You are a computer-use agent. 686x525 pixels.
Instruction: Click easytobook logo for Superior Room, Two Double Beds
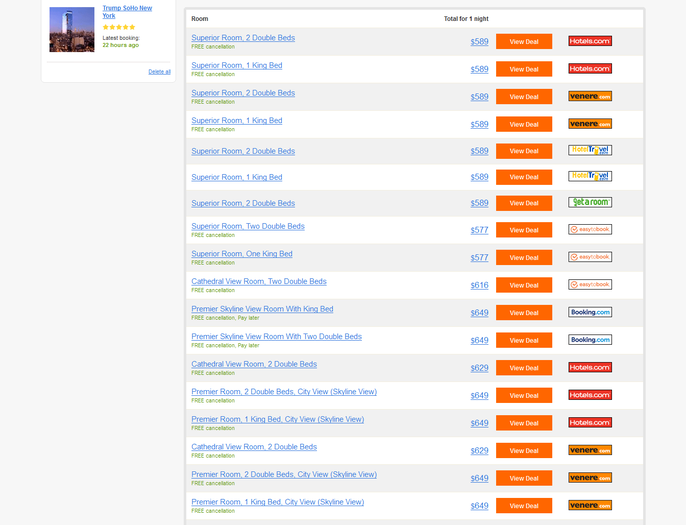590,229
